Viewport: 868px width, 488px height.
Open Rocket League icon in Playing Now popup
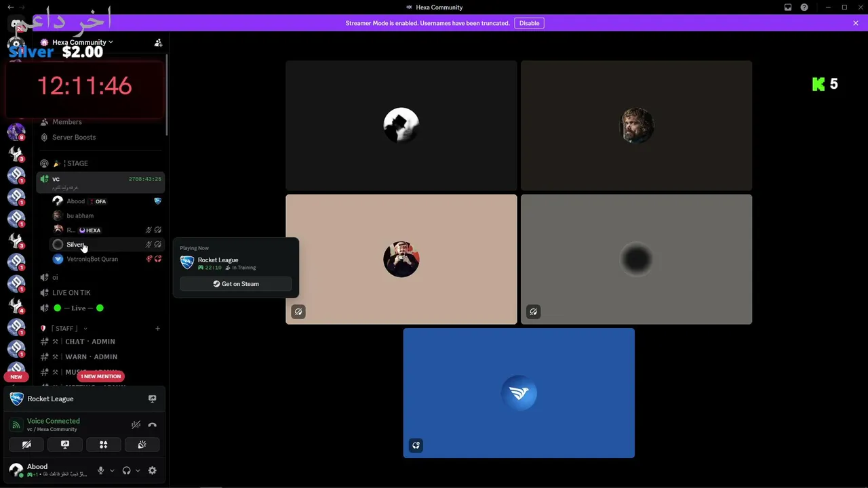click(187, 263)
